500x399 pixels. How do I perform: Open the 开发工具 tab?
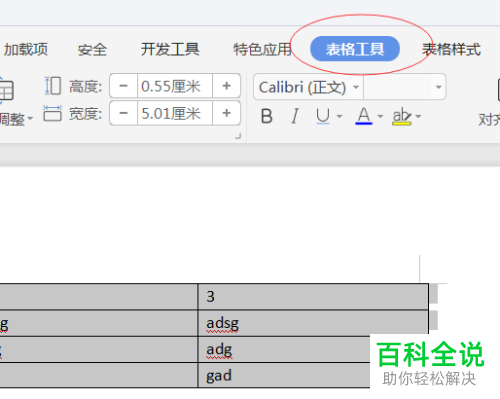tap(170, 49)
